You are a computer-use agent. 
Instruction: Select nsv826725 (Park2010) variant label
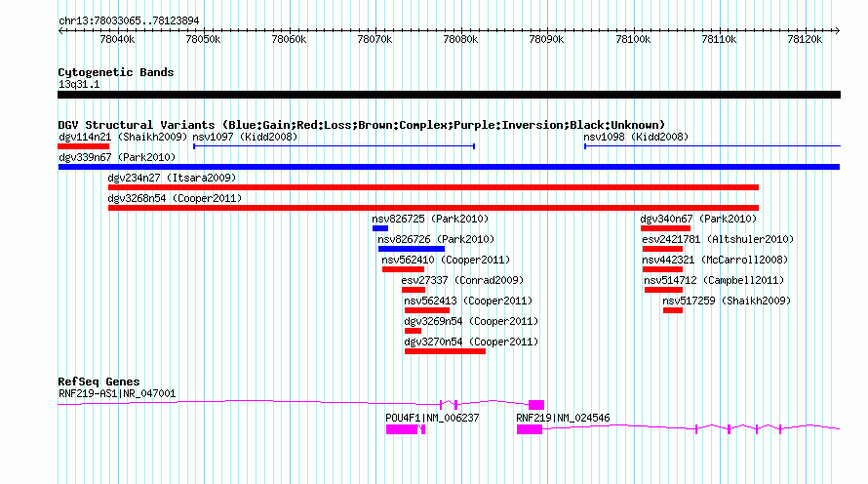(x=430, y=219)
